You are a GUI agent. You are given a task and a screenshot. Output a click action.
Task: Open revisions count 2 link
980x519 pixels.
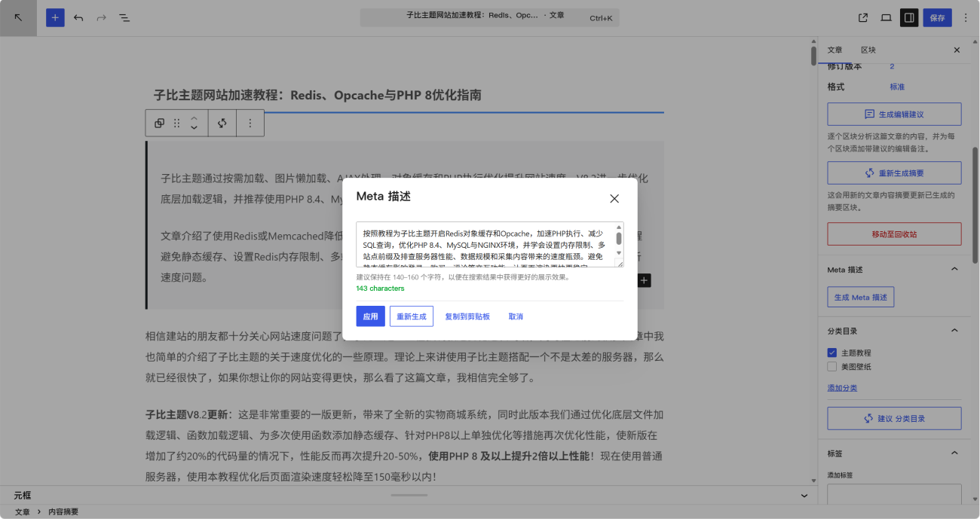[x=893, y=67]
